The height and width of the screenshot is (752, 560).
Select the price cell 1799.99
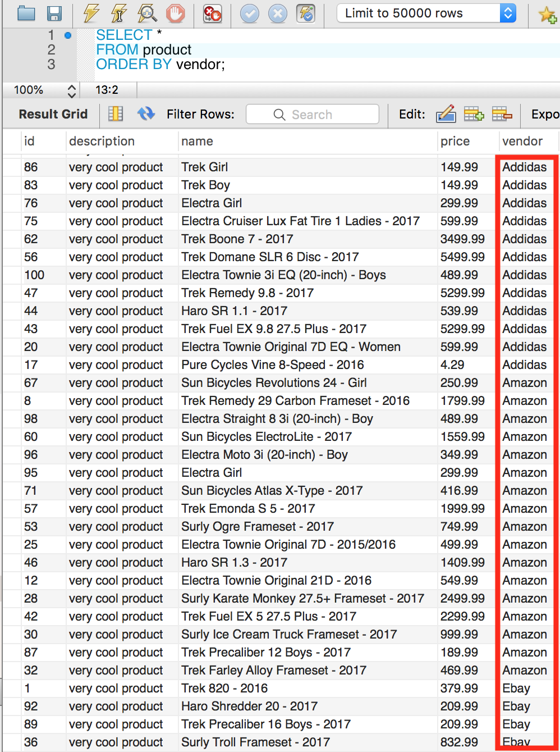(x=468, y=400)
